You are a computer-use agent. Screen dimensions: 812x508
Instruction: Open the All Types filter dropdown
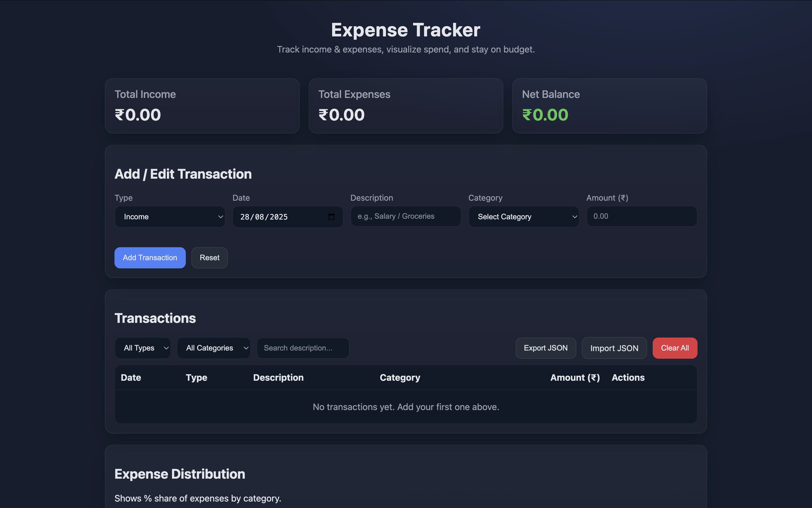tap(143, 348)
